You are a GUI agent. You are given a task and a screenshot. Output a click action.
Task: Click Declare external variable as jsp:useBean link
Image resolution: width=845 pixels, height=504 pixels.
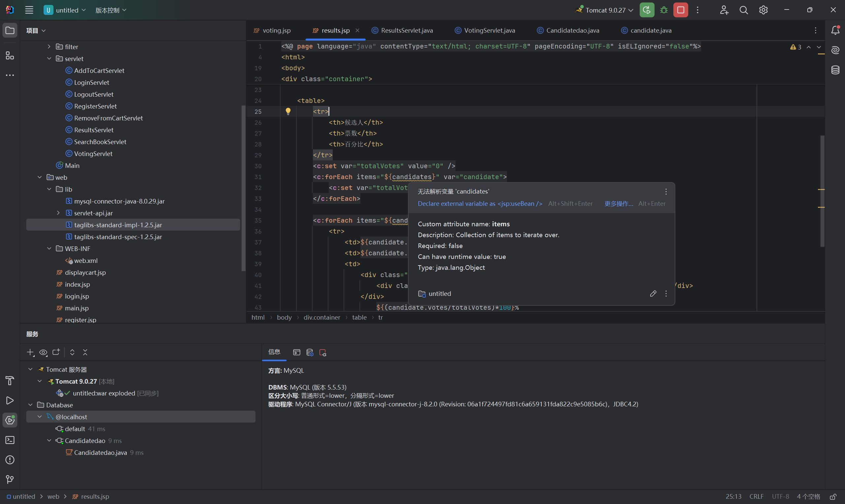pos(480,204)
